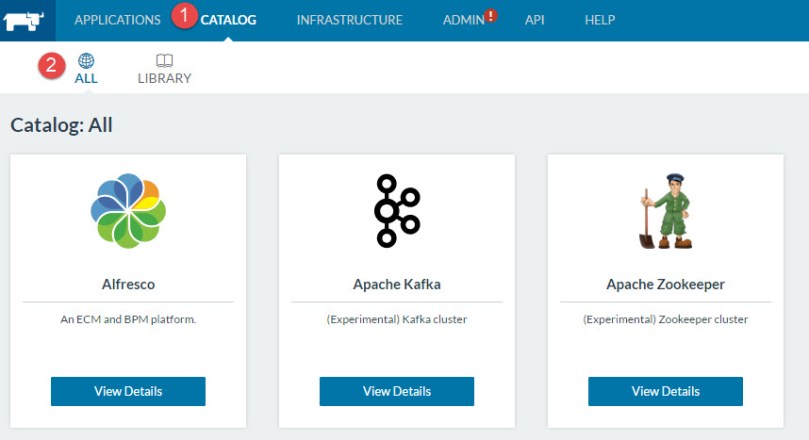This screenshot has width=809, height=440.
Task: Click the Apache Kafka card title
Action: (397, 284)
